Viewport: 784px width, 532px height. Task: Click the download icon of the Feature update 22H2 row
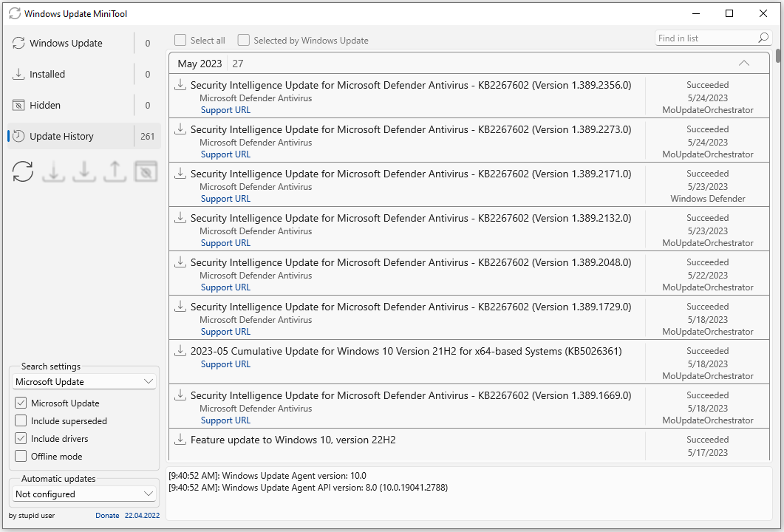point(180,440)
